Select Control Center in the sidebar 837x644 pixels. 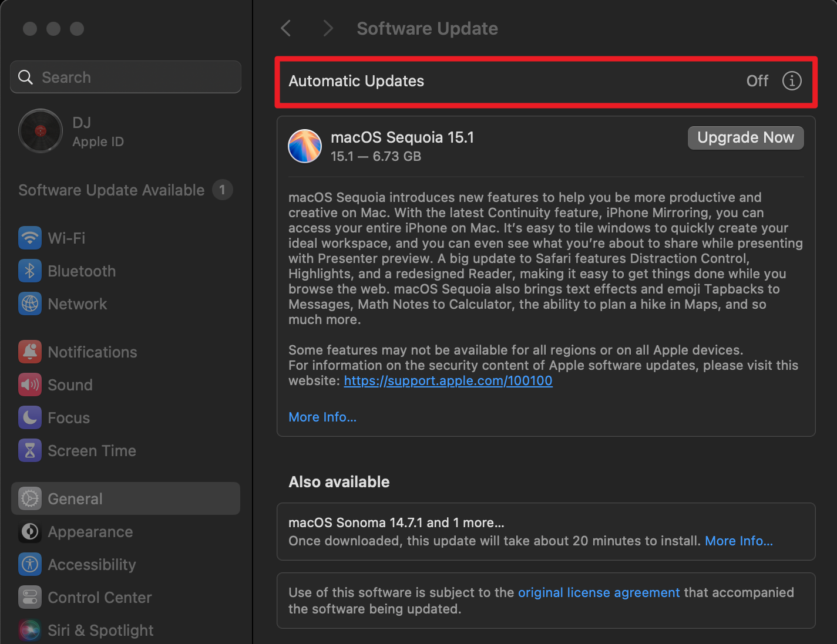pos(126,597)
